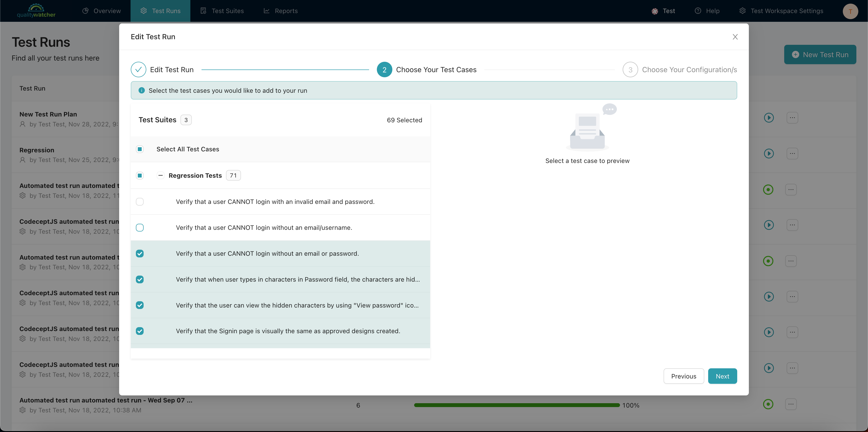Click the Test Runs gear icon in nav
This screenshot has width=868, height=432.
(x=144, y=11)
